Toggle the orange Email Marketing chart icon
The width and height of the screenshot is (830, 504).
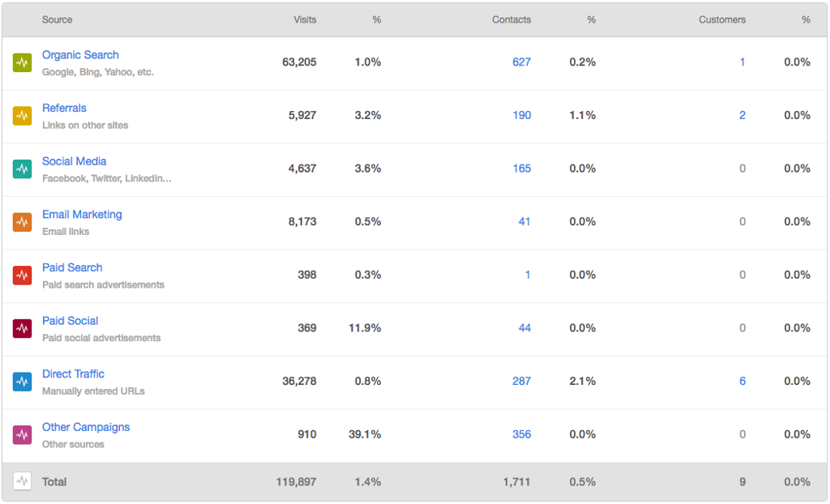(23, 222)
